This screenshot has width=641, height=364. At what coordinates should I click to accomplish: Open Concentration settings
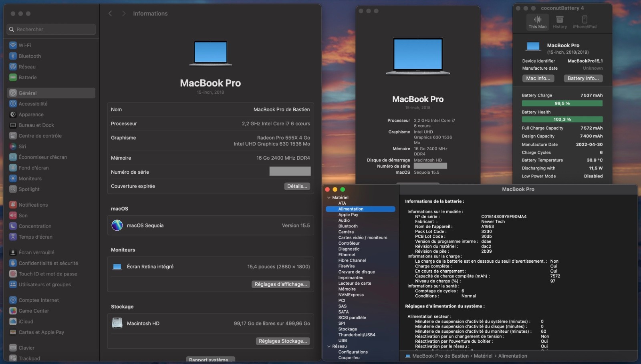(x=51, y=226)
